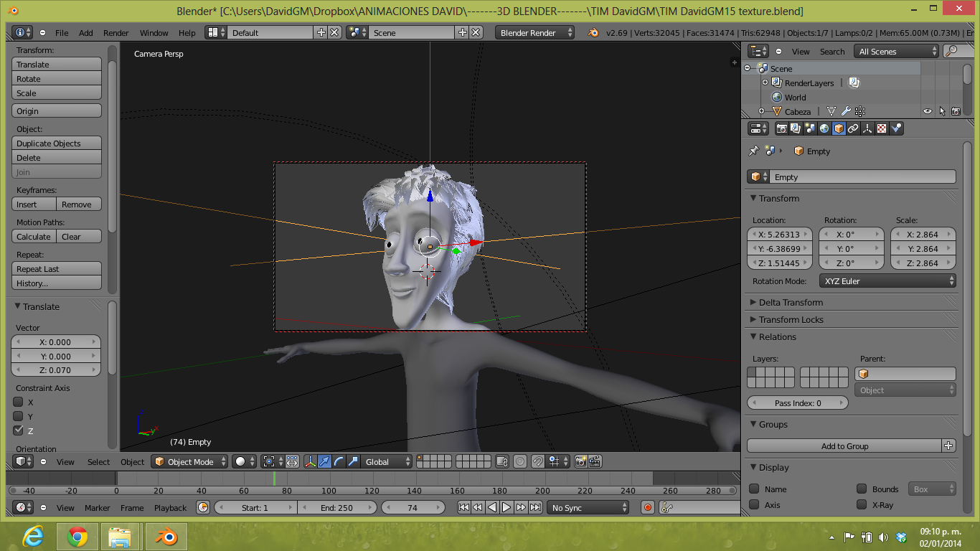Enable the X-Ray display checkbox
Viewport: 980px width, 551px height.
pos(862,504)
